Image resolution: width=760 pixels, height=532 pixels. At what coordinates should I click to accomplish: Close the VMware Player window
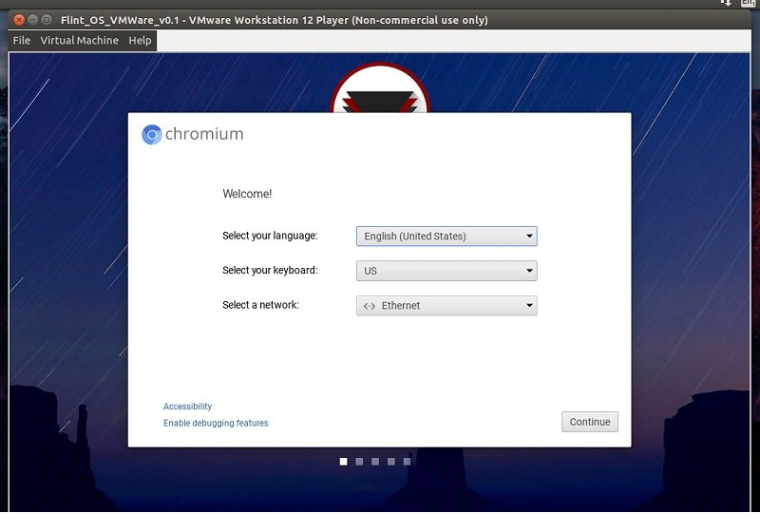tap(19, 20)
